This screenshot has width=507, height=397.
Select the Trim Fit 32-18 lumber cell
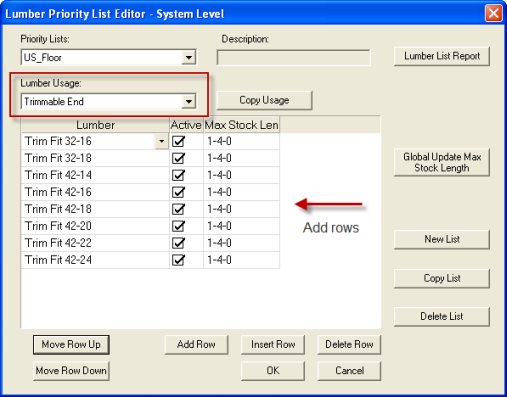pos(96,158)
